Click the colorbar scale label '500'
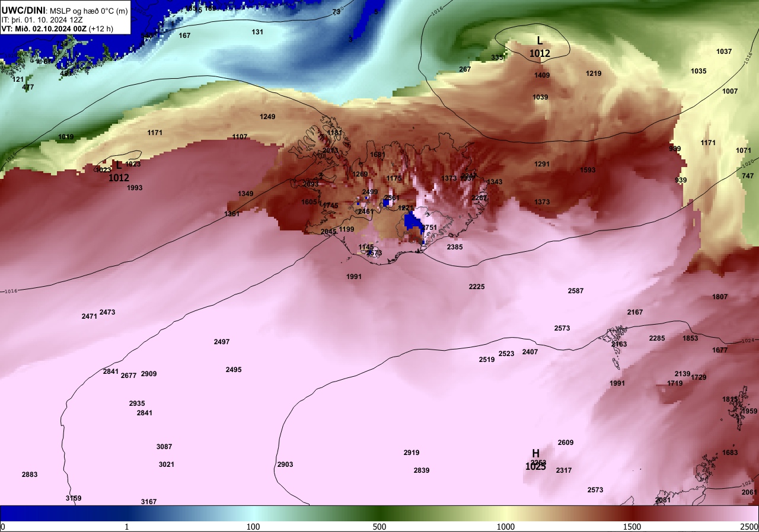759x532 pixels. click(x=379, y=527)
